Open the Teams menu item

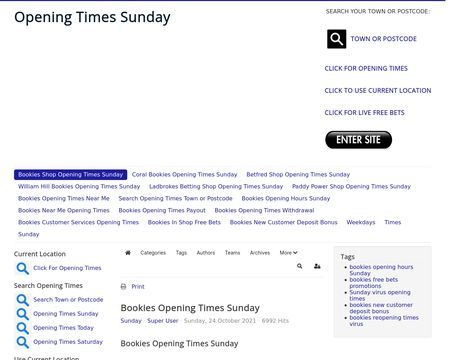(232, 253)
